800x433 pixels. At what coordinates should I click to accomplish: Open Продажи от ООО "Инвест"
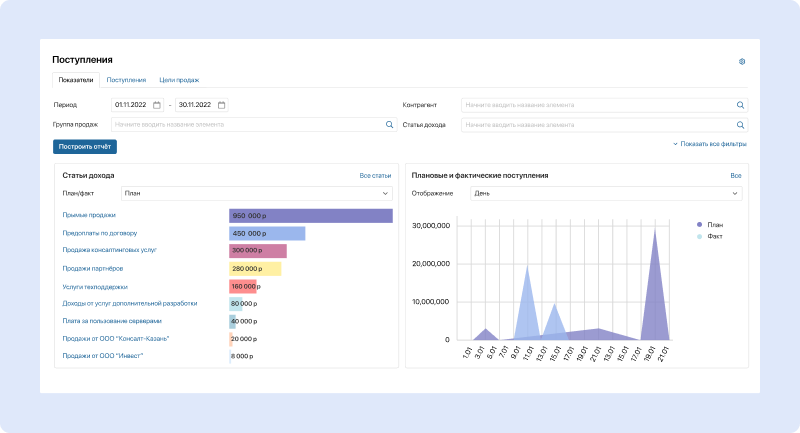coord(103,356)
